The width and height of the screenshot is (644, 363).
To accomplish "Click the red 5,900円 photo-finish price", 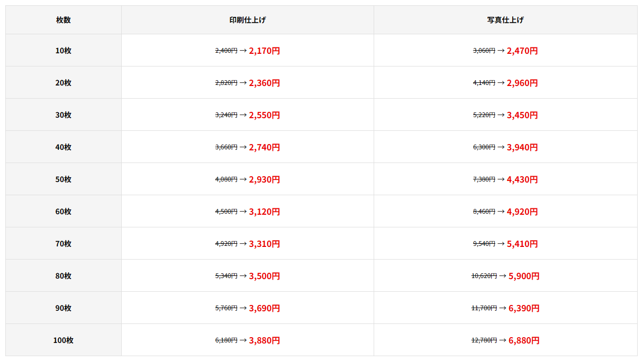I will 524,276.
